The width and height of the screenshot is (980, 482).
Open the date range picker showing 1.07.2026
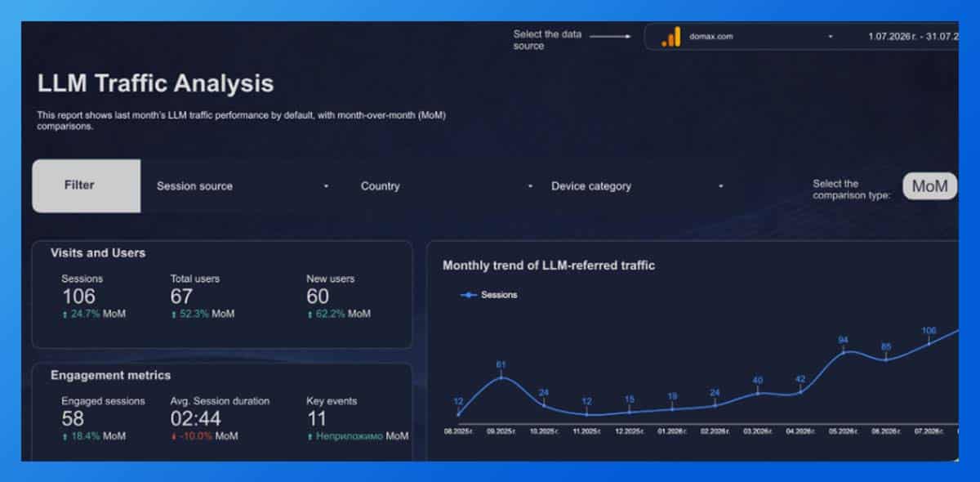[x=912, y=37]
